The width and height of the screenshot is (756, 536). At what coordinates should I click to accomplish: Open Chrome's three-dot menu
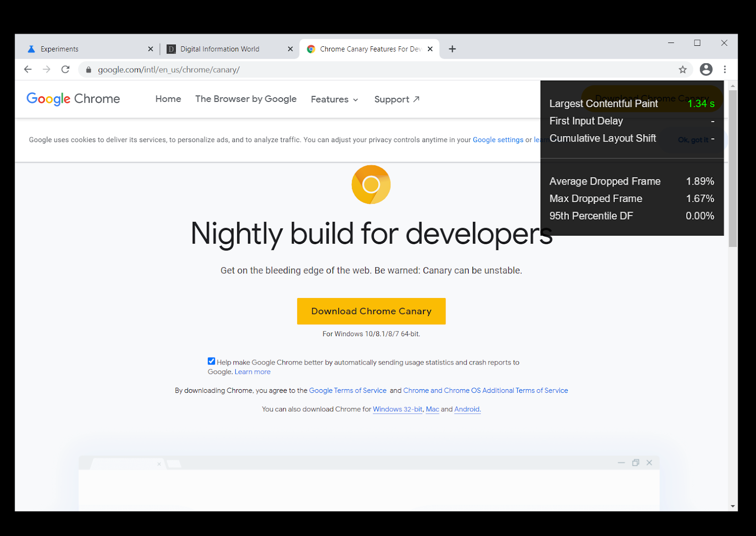(x=725, y=69)
